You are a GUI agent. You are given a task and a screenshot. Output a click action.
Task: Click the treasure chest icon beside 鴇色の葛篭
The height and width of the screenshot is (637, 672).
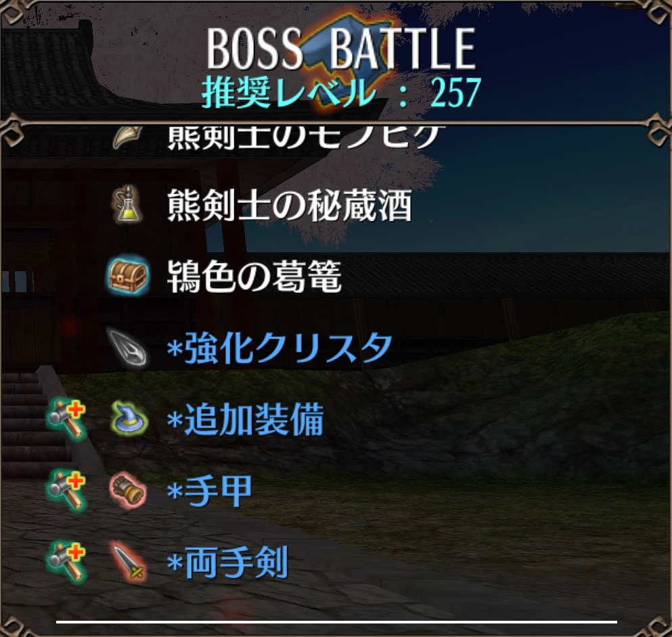pos(128,276)
